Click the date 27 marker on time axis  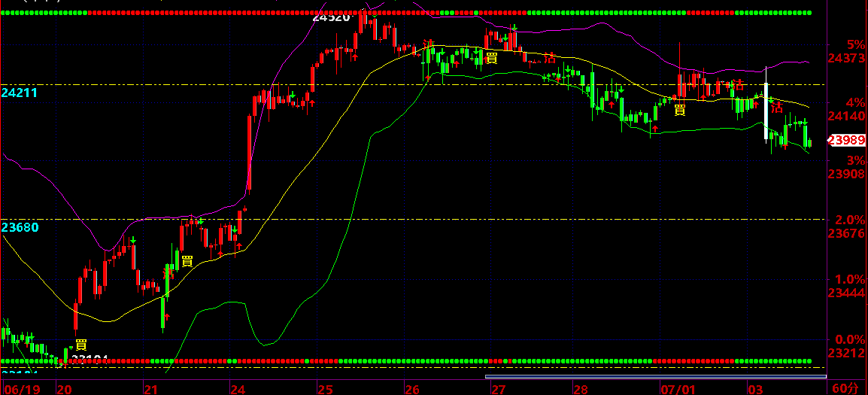pyautogui.click(x=498, y=390)
